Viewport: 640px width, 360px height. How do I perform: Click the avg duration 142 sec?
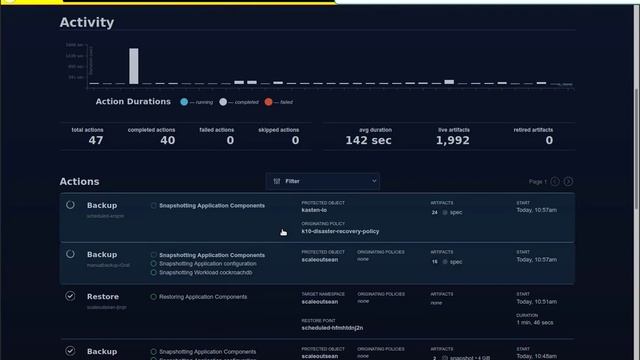click(369, 140)
